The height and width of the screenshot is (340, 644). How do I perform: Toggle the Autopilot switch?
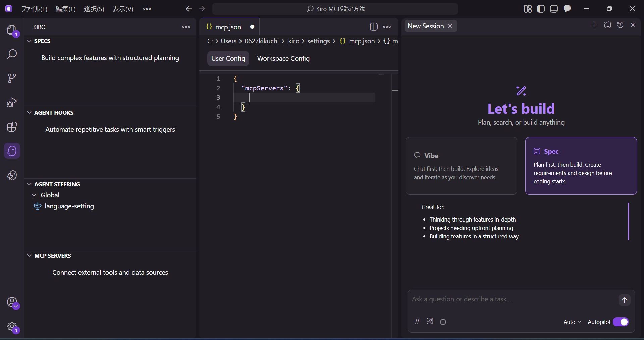[621, 322]
